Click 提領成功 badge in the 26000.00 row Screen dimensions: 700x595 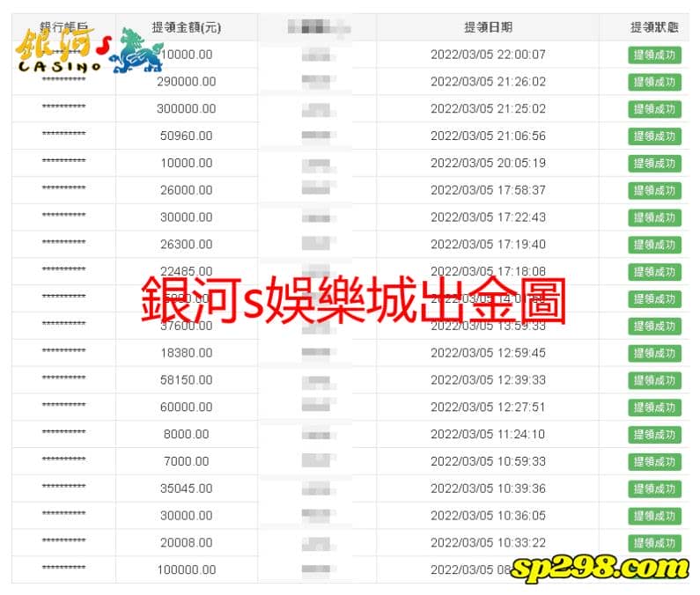[x=654, y=191]
